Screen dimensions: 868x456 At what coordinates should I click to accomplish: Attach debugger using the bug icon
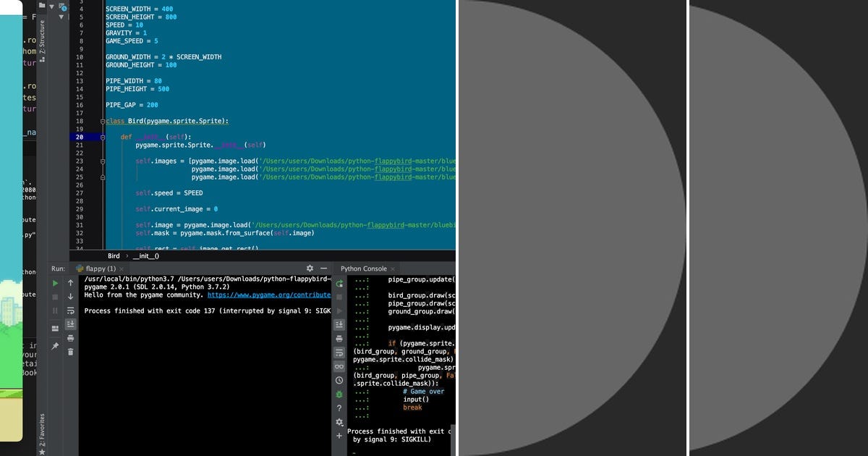click(339, 394)
